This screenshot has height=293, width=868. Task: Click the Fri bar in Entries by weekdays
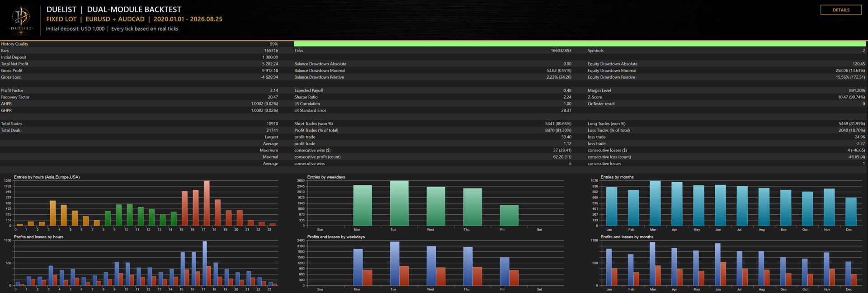click(509, 215)
